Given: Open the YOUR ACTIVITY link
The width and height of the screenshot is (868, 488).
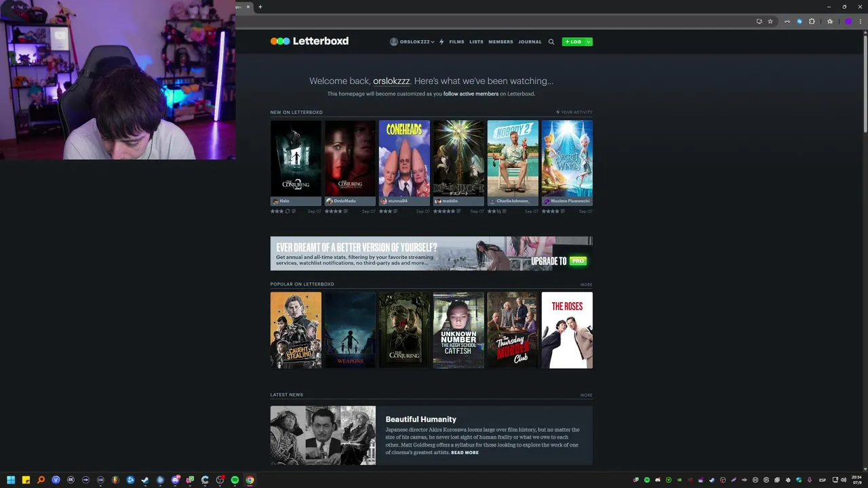Looking at the screenshot, I should [574, 112].
